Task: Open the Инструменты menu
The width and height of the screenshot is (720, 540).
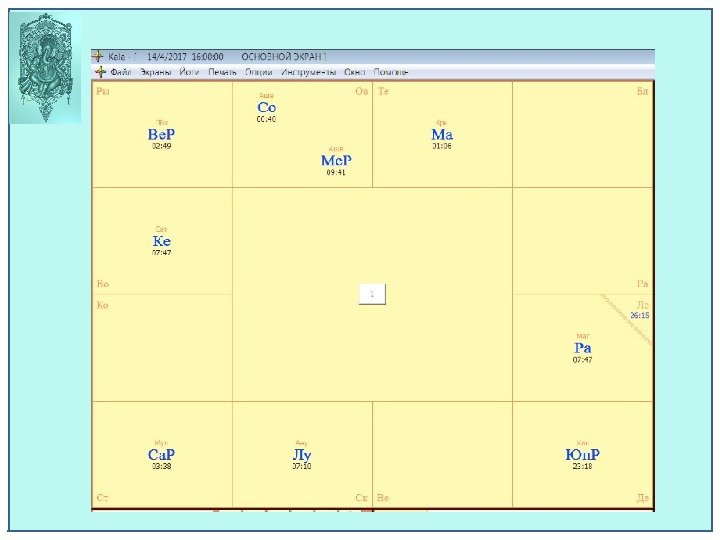Action: [x=309, y=73]
